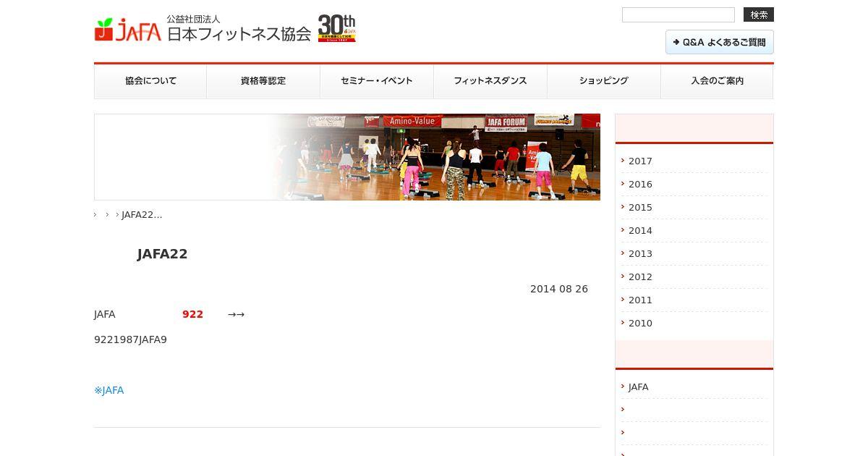The width and height of the screenshot is (868, 456).
Task: Select the 2013 archive link
Action: tap(640, 254)
